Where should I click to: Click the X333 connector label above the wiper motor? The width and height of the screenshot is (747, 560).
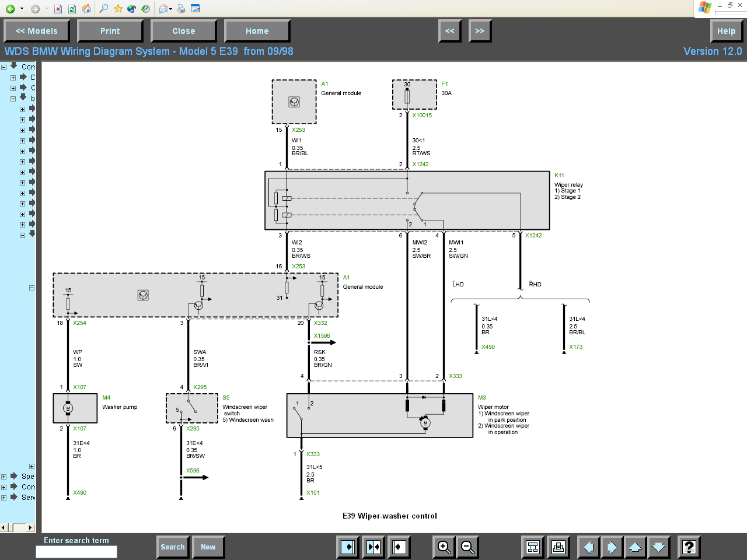[455, 376]
